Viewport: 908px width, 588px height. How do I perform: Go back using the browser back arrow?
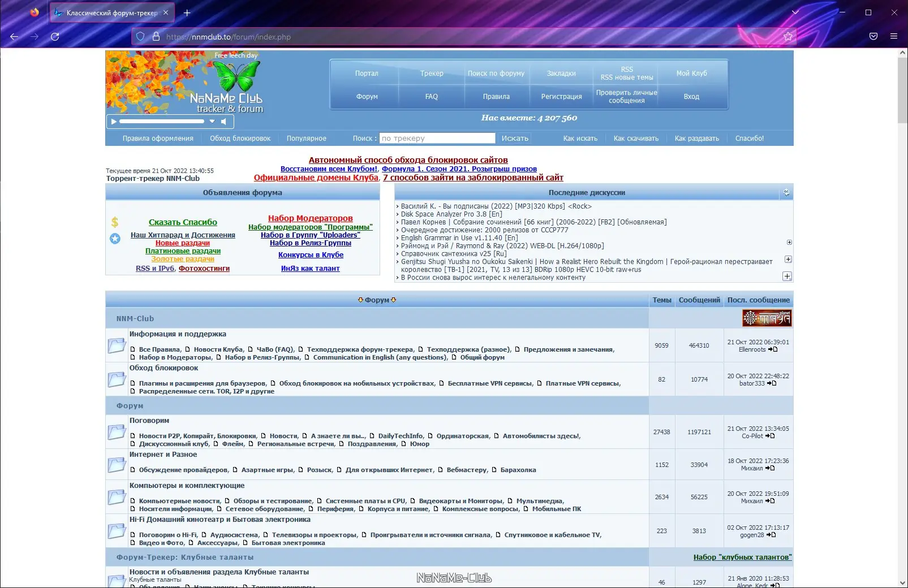pos(14,37)
